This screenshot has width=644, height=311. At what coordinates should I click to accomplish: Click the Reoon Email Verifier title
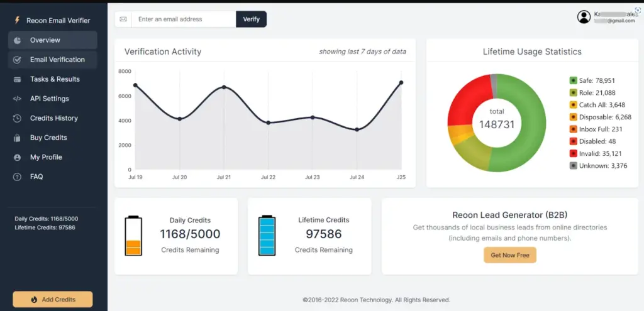click(x=58, y=21)
